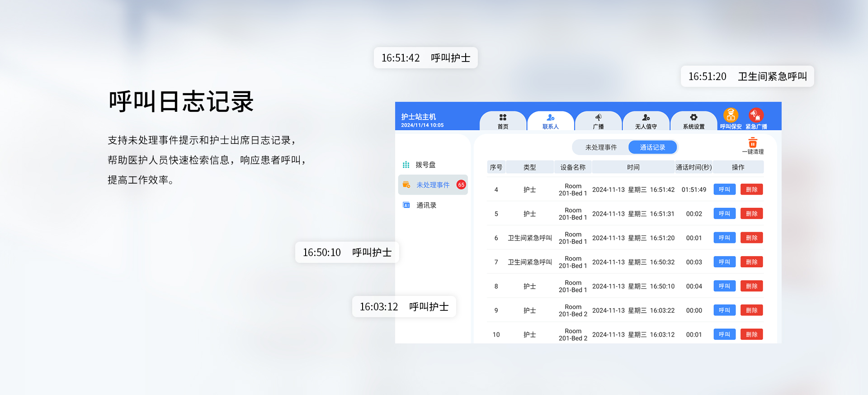
Task: Open 通讯录 in the sidebar
Action: tap(426, 205)
